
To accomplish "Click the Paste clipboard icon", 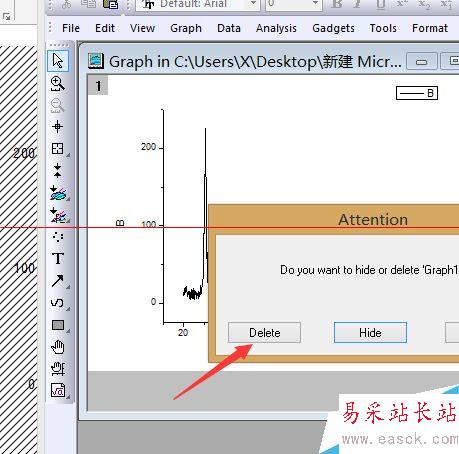I will pyautogui.click(x=111, y=4).
